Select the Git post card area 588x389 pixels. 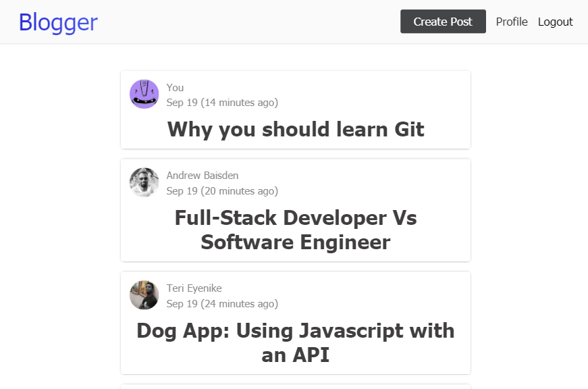click(x=295, y=109)
